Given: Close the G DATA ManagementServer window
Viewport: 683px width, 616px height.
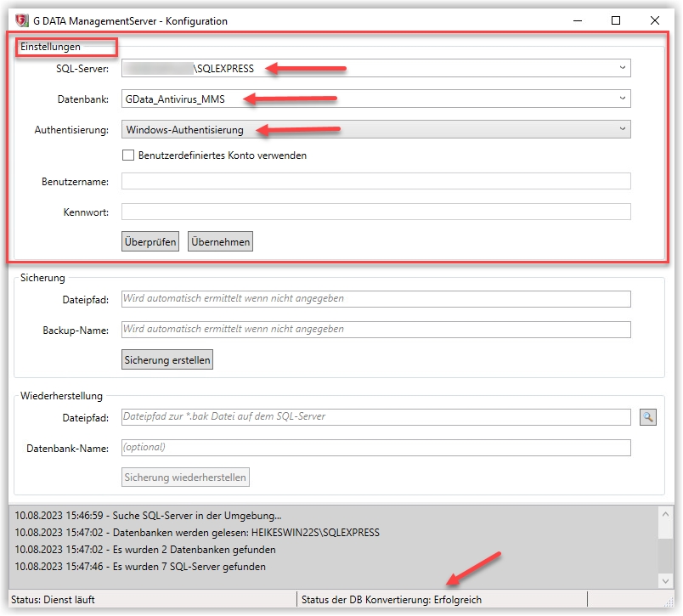Looking at the screenshot, I should tap(655, 20).
